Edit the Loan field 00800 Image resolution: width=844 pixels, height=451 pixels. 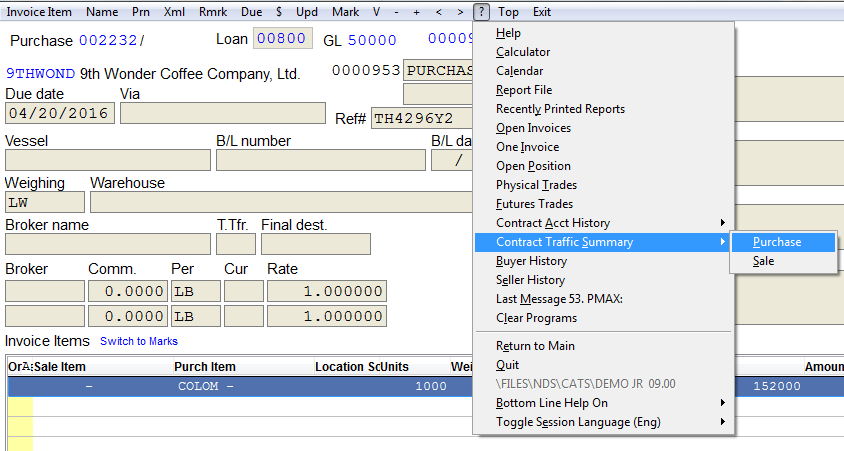click(x=283, y=38)
